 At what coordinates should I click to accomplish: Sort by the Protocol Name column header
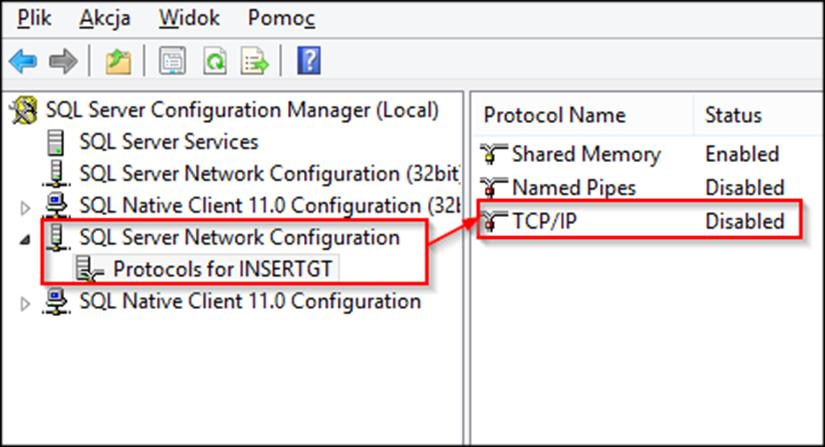(583, 115)
